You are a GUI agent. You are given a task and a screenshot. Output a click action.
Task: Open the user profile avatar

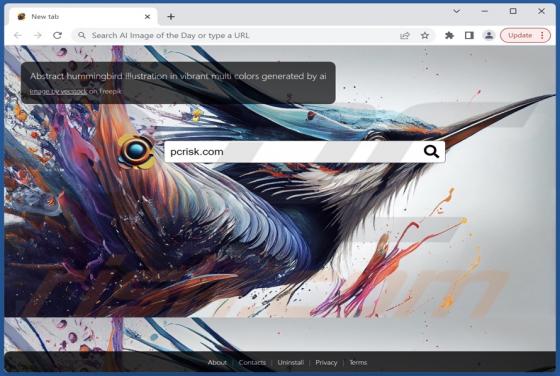point(489,35)
